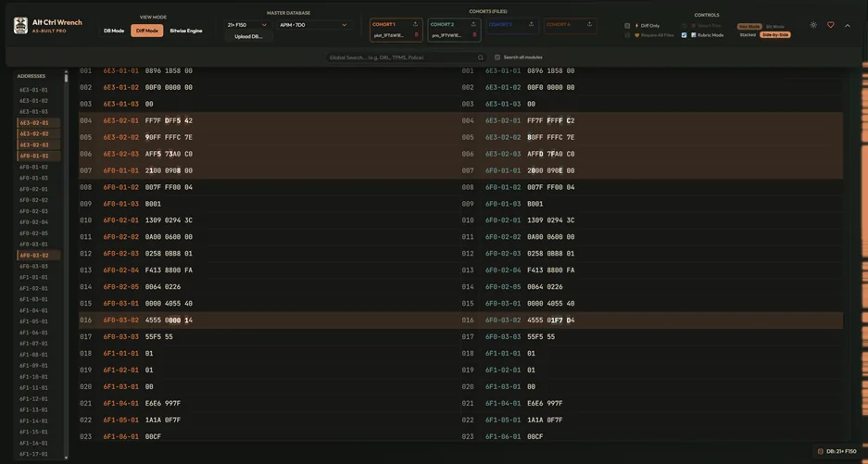Viewport: 868px width, 464px height.
Task: Toggle the Require All Files checkbox
Action: 627,35
